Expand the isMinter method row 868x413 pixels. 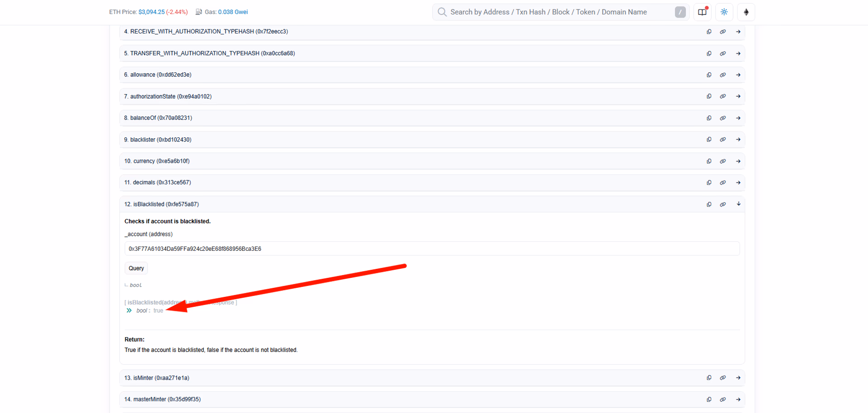click(738, 378)
